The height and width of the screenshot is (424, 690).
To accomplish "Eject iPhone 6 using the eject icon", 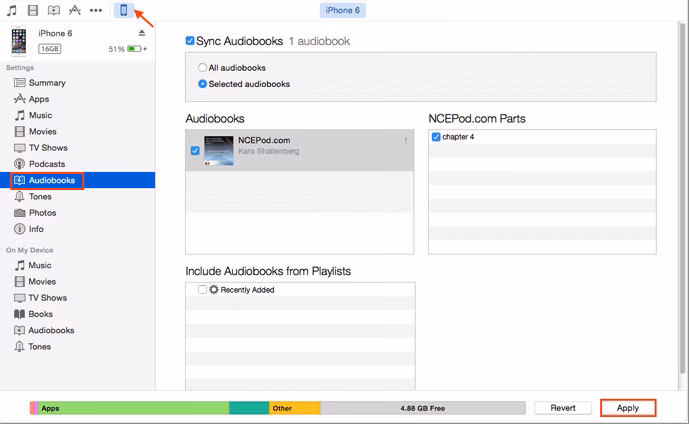I will coord(141,33).
